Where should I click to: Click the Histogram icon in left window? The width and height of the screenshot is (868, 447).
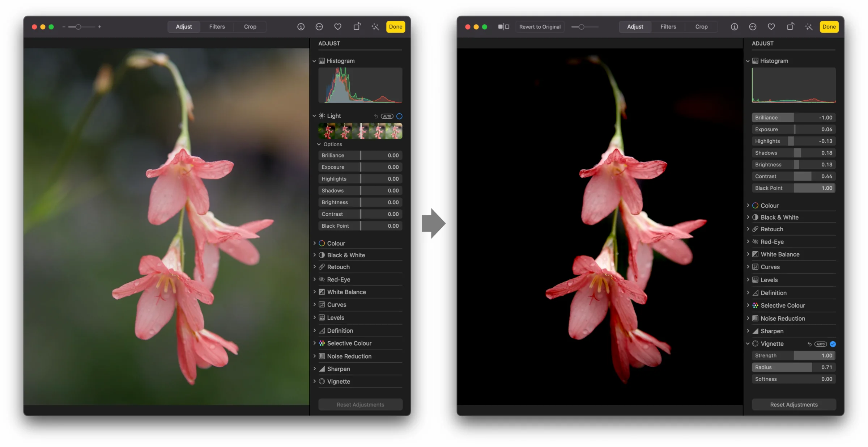322,61
